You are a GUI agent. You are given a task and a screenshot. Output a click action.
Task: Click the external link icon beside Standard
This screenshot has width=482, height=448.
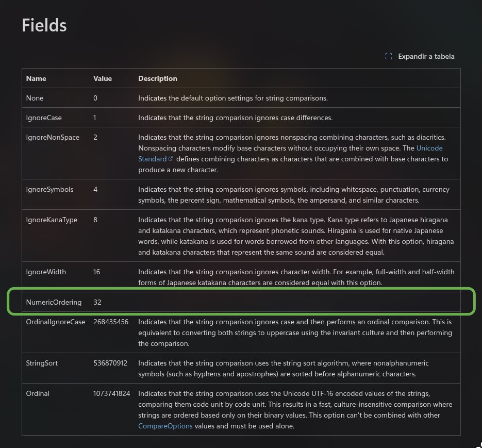[x=171, y=159]
